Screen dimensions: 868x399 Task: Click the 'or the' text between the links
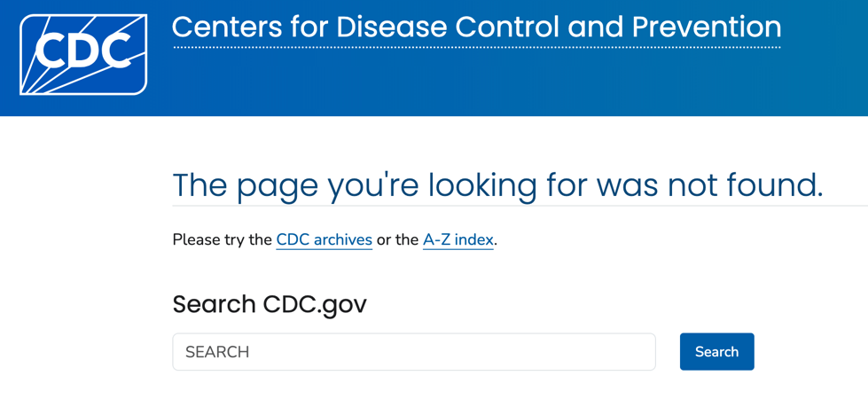click(x=397, y=239)
